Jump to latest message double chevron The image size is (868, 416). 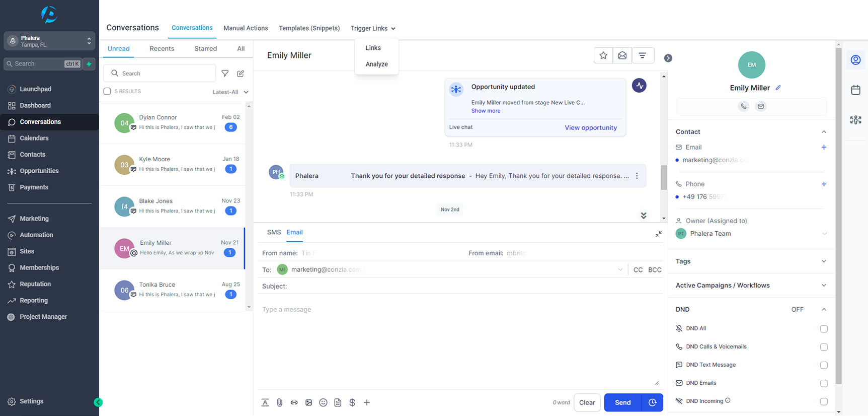pos(644,216)
